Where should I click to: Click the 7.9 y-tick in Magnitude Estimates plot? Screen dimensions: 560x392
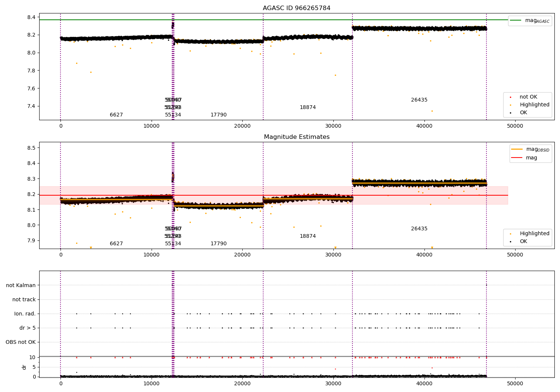click(x=31, y=240)
